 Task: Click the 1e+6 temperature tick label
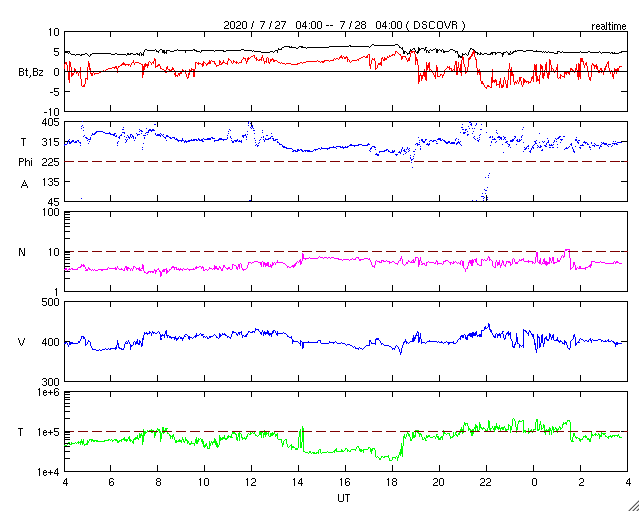(44, 393)
